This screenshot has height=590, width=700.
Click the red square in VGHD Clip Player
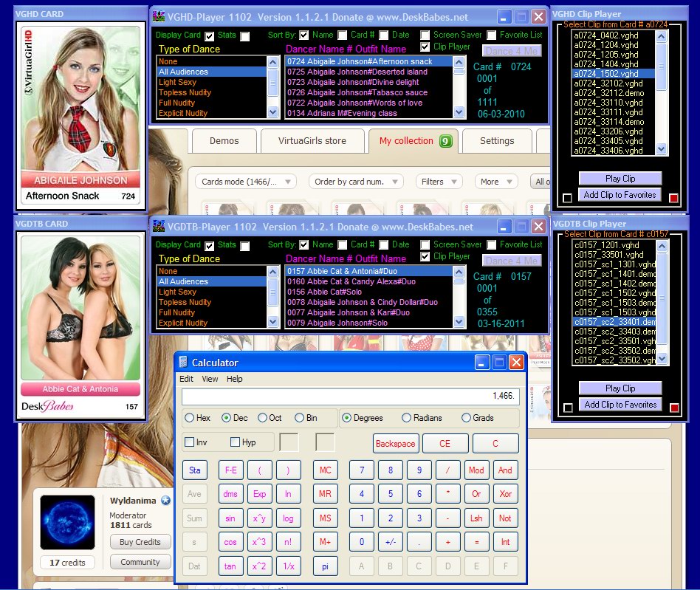coord(673,198)
